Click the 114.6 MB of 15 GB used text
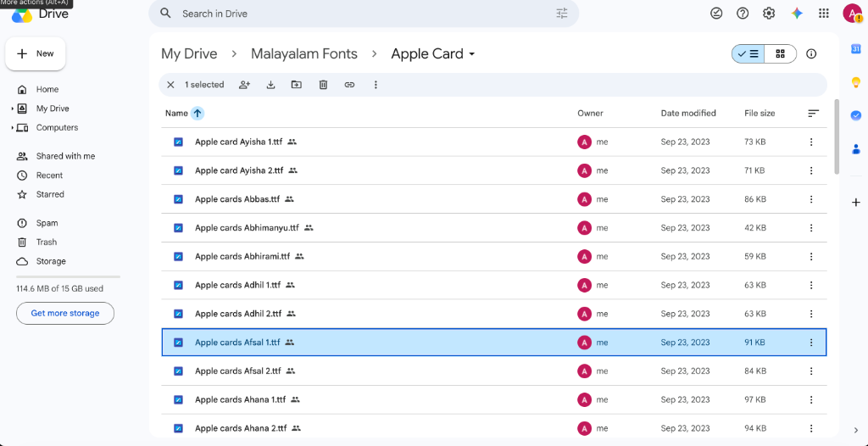 tap(60, 288)
